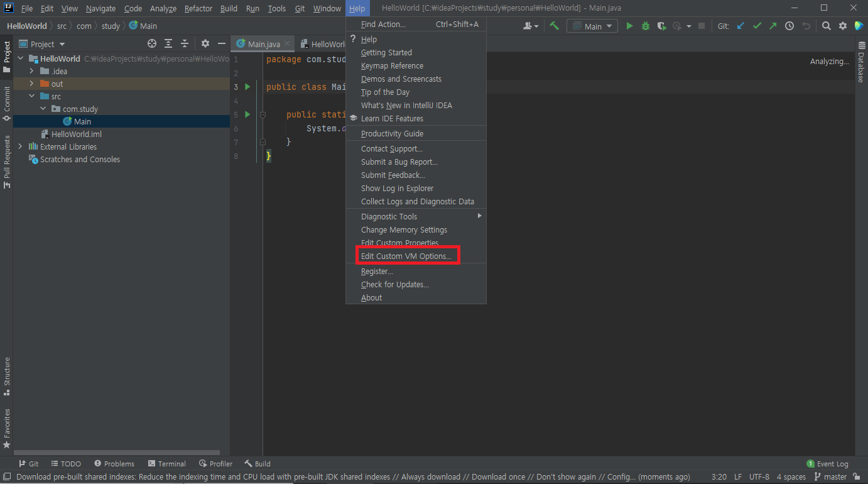Click the Git Update Project blue arrow
Viewport: 868px width, 484px height.
[x=741, y=26]
